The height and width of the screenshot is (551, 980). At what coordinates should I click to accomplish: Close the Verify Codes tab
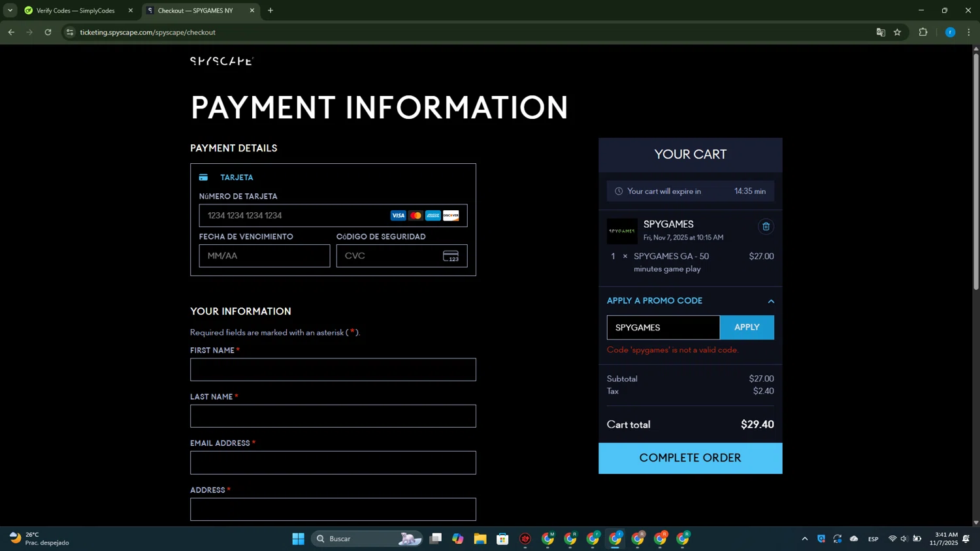click(131, 10)
